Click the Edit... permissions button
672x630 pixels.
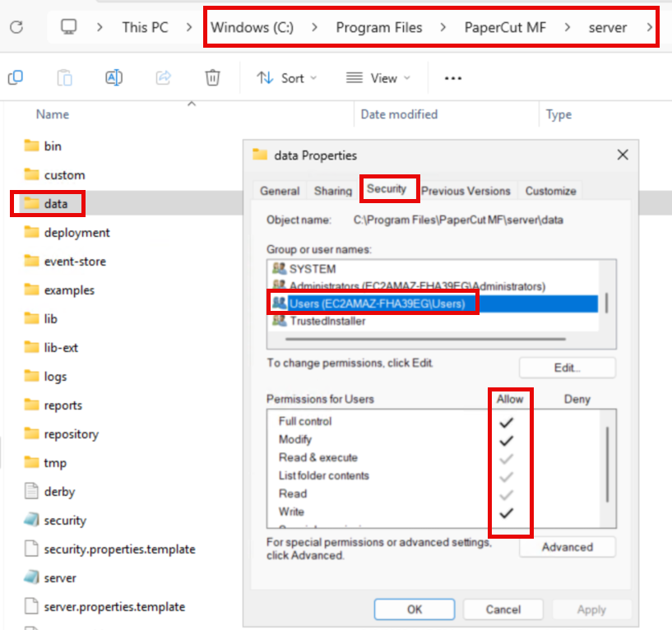coord(568,368)
